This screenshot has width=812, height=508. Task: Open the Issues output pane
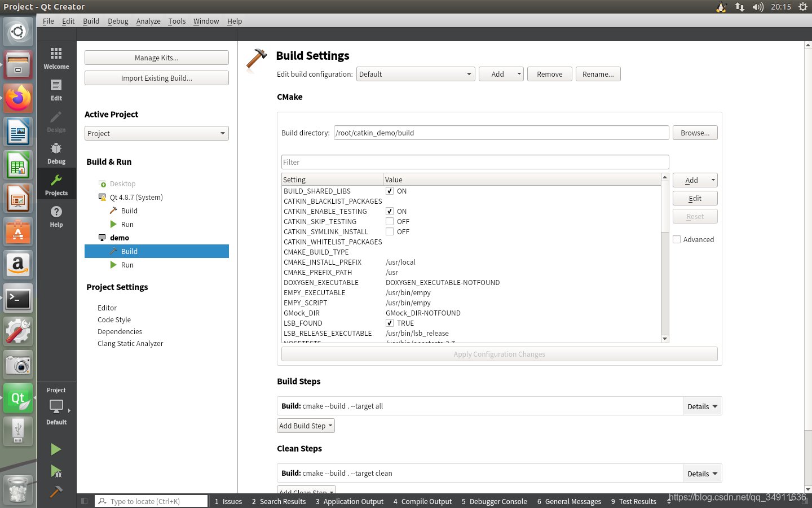[x=228, y=501]
